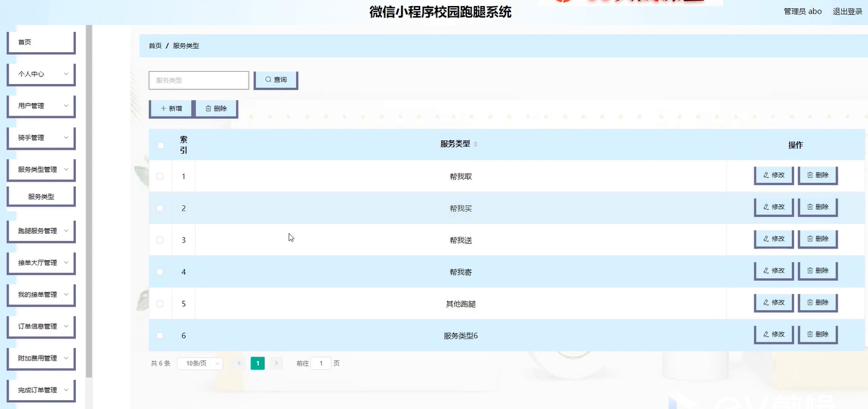Click the 服务类型6 cell text
This screenshot has width=868, height=409.
461,336
